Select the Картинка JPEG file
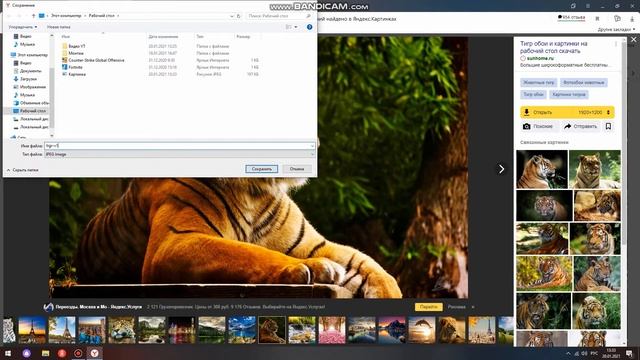The height and width of the screenshot is (360, 640). [77, 74]
